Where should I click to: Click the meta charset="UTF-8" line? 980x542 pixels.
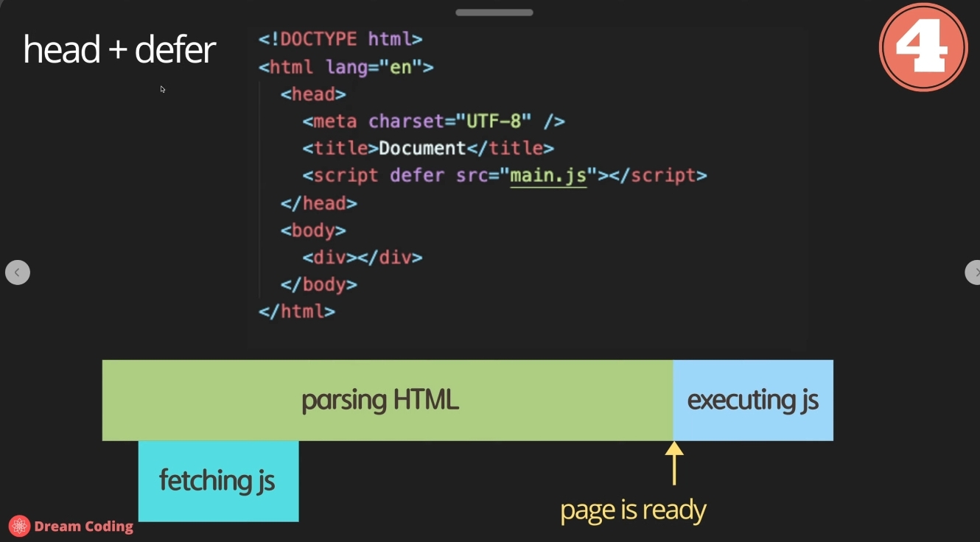click(433, 122)
